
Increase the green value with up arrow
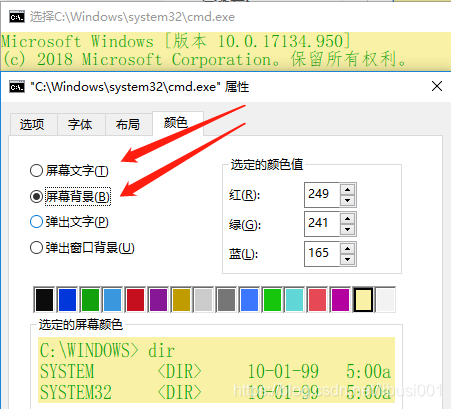348,219
